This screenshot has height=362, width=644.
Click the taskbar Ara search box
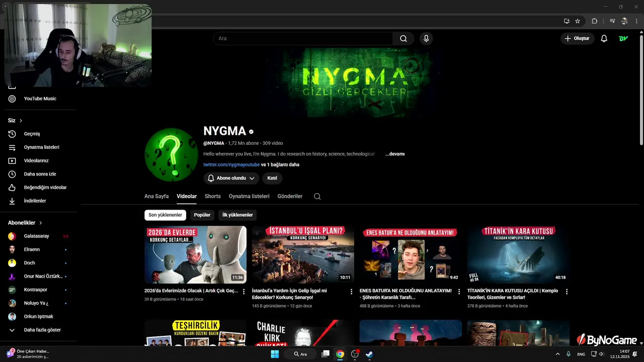pyautogui.click(x=301, y=354)
